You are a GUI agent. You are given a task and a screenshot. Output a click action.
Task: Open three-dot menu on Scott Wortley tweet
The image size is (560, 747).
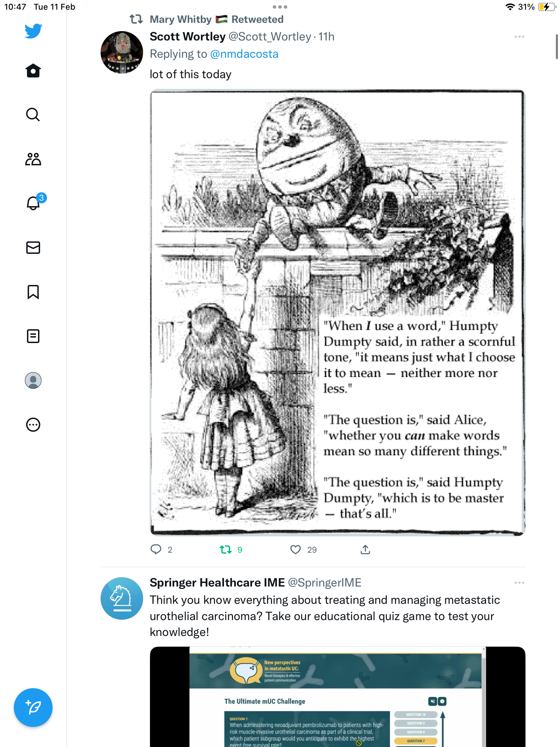519,37
